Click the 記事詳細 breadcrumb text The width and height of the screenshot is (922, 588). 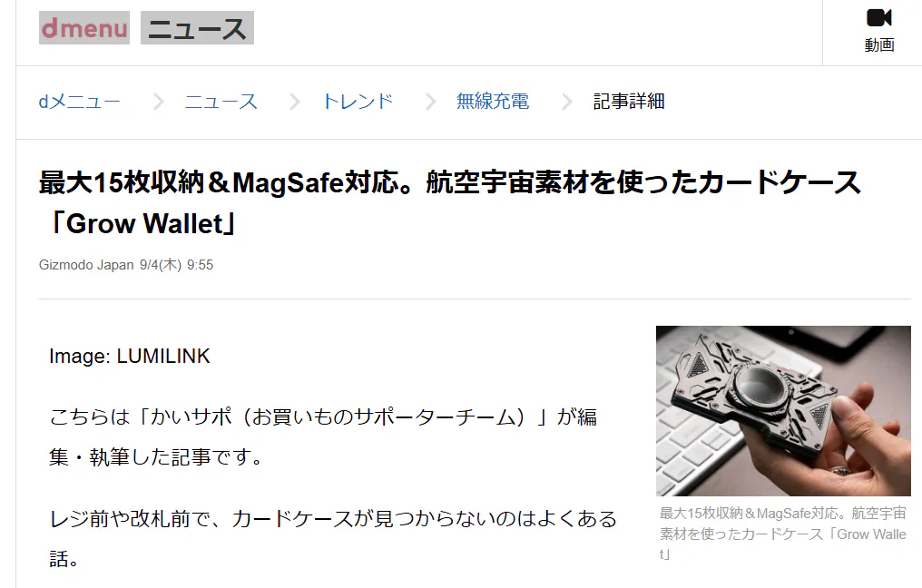click(629, 101)
